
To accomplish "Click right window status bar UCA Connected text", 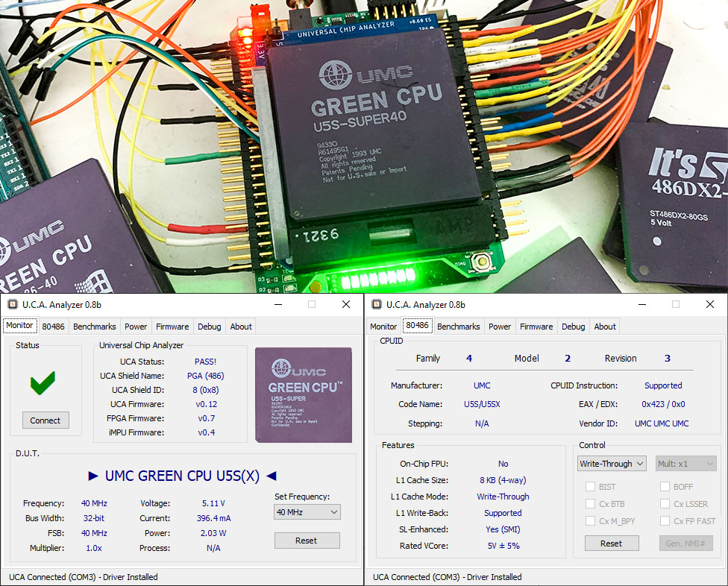I will (x=447, y=577).
